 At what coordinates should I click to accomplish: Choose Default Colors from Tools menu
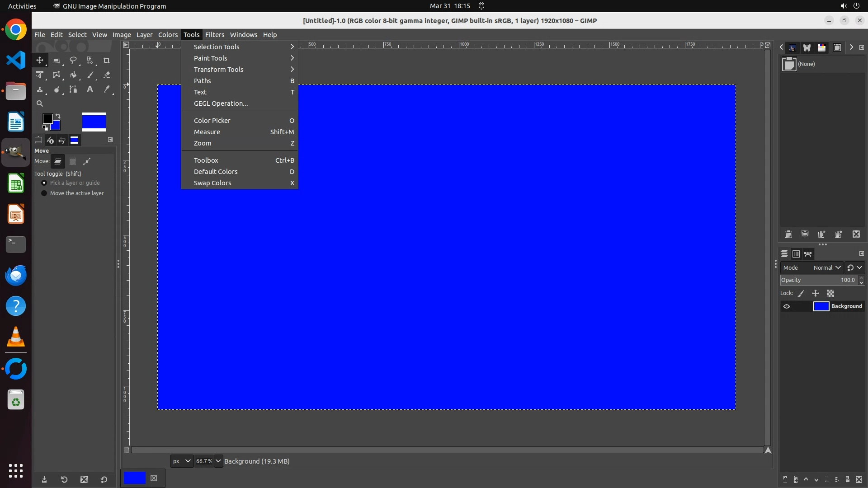216,172
